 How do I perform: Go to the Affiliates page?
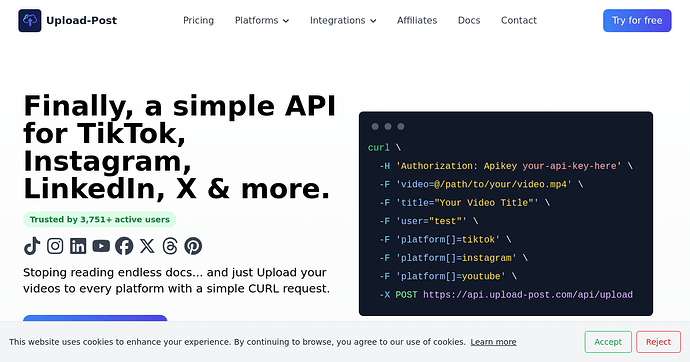click(417, 20)
